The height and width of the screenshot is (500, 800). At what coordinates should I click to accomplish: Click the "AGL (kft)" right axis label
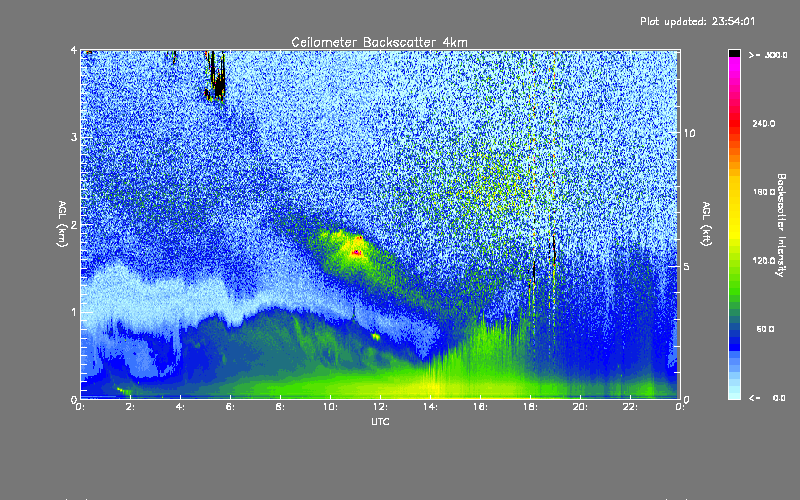pos(706,224)
